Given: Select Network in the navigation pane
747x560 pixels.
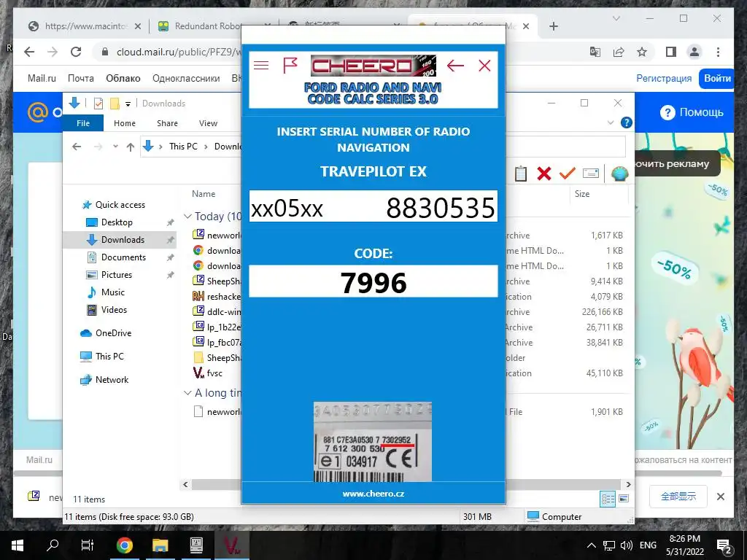Looking at the screenshot, I should pyautogui.click(x=112, y=379).
